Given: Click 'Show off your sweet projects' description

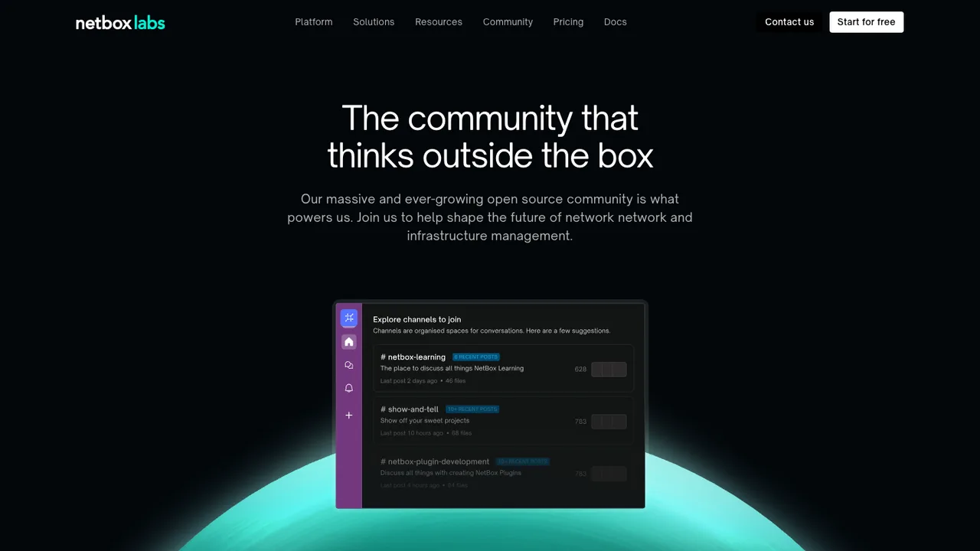Looking at the screenshot, I should click(x=425, y=421).
